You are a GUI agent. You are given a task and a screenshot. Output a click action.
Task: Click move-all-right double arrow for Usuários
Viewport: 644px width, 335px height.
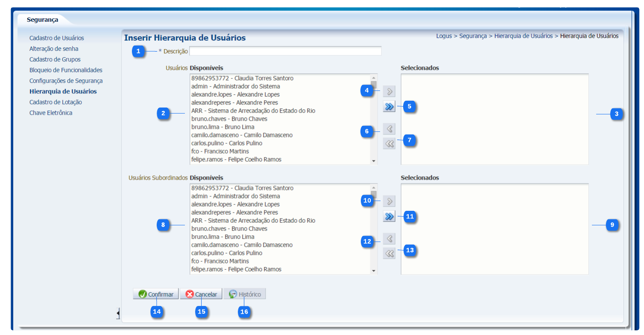[x=389, y=107]
